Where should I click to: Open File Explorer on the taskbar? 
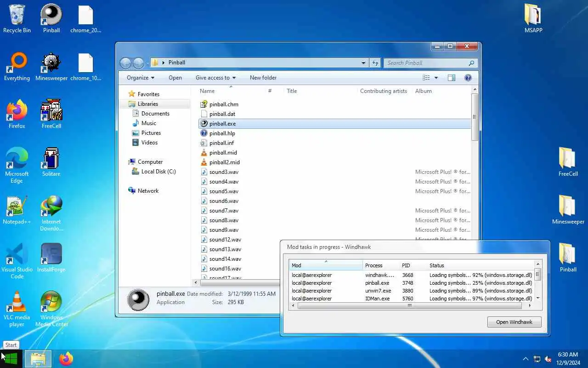[x=38, y=359]
